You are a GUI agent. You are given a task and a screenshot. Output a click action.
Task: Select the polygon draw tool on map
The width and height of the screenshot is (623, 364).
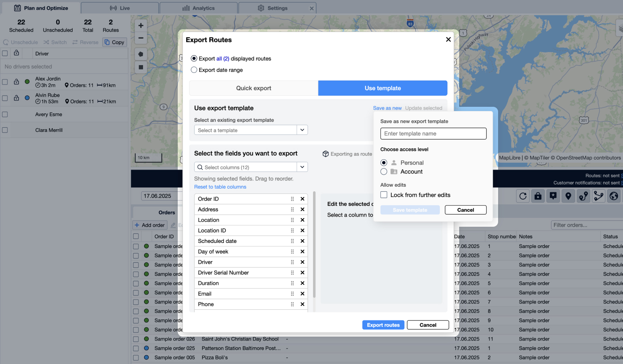(x=141, y=54)
